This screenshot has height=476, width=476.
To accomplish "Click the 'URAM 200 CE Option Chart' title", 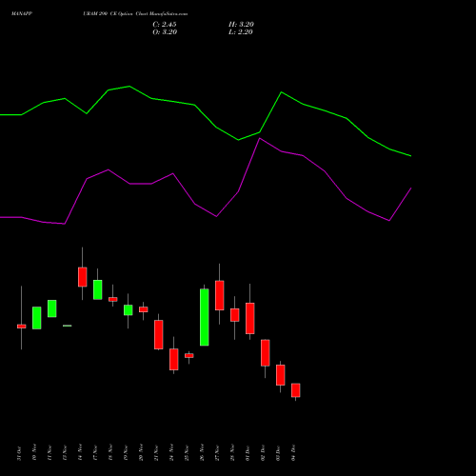I will click(x=115, y=14).
